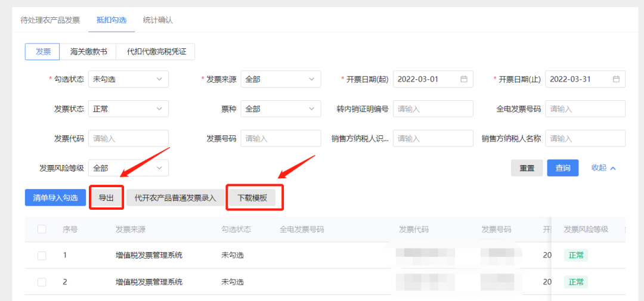Click the 开票日期(止) date field 2022-03-31
This screenshot has width=644, height=301.
[x=586, y=79]
